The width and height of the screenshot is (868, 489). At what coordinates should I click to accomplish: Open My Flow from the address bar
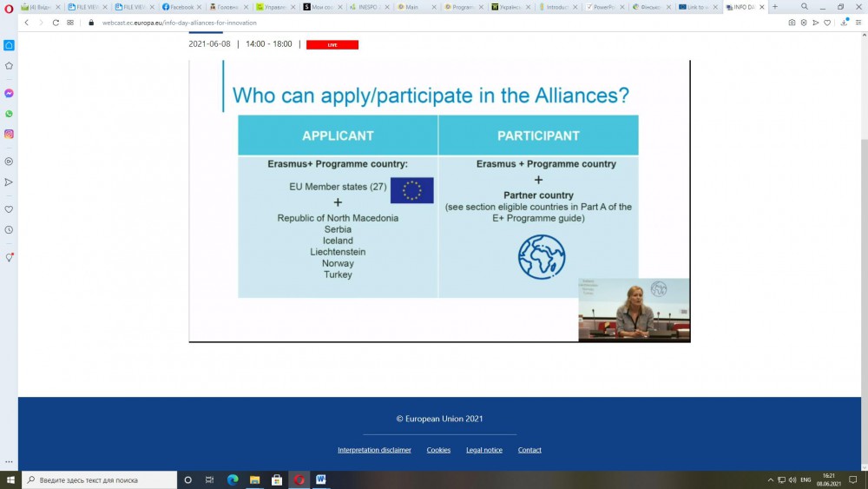click(815, 23)
